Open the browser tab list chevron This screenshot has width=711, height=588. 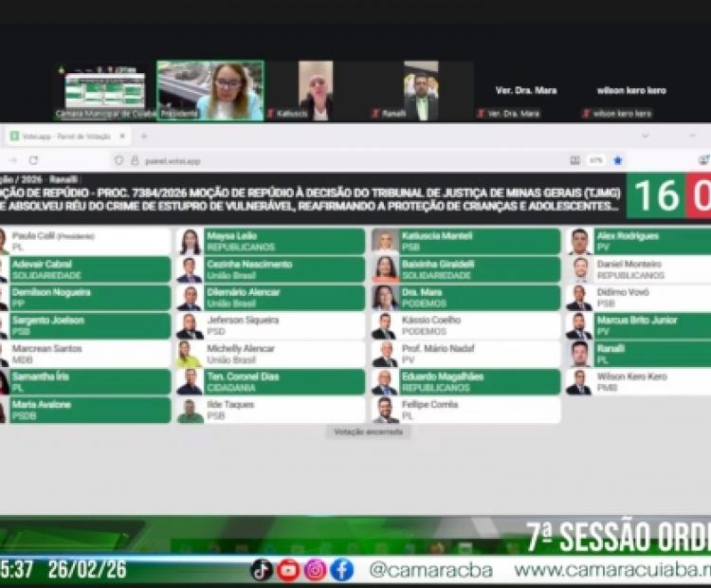(645, 137)
